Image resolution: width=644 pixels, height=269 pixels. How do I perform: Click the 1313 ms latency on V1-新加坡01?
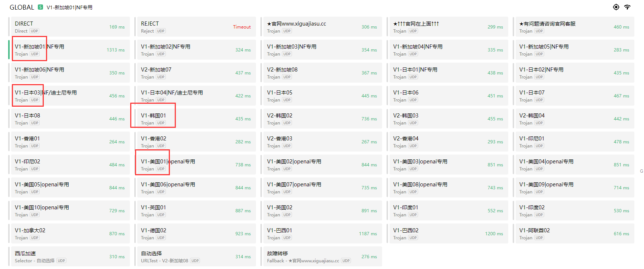[x=115, y=50]
